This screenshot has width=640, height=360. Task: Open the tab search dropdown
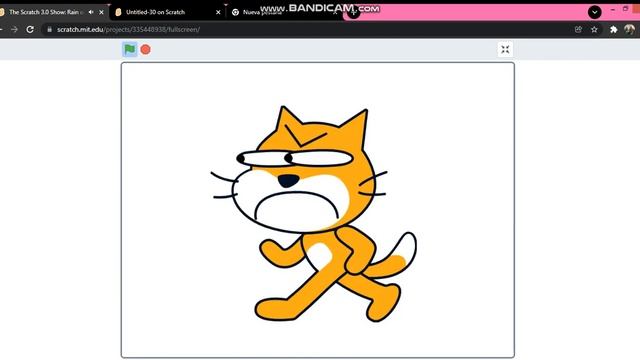(x=594, y=12)
